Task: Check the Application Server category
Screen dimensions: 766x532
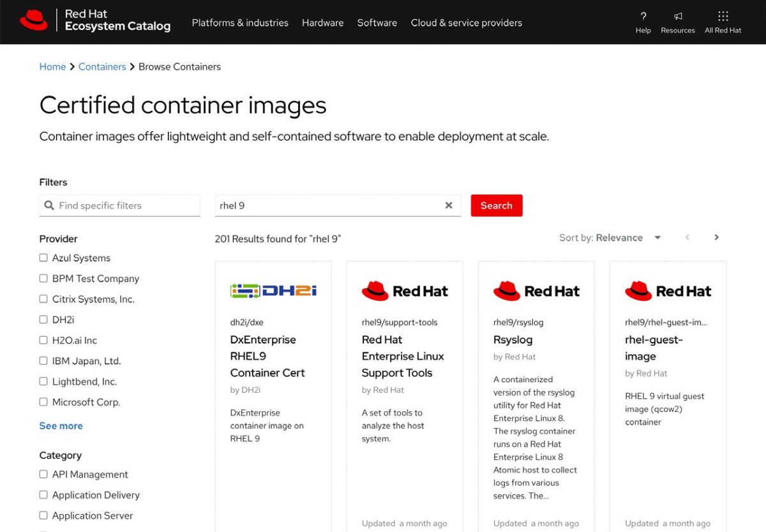Action: 43,515
